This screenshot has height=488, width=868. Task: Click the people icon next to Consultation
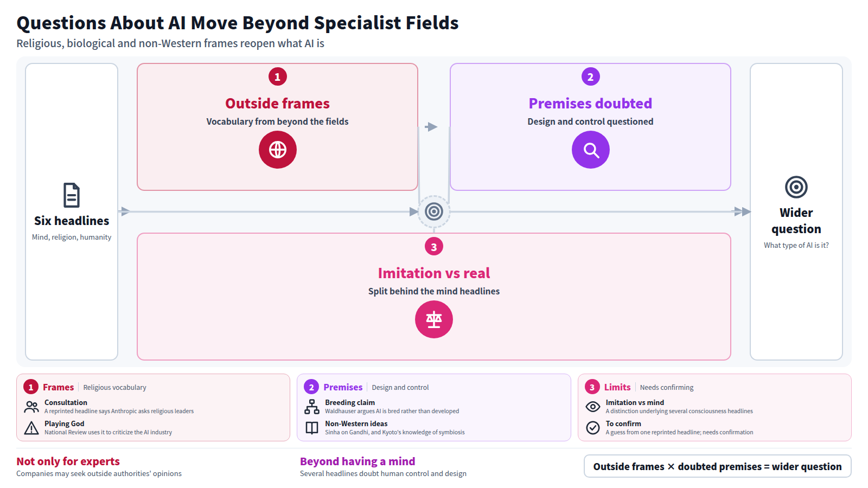(x=31, y=407)
